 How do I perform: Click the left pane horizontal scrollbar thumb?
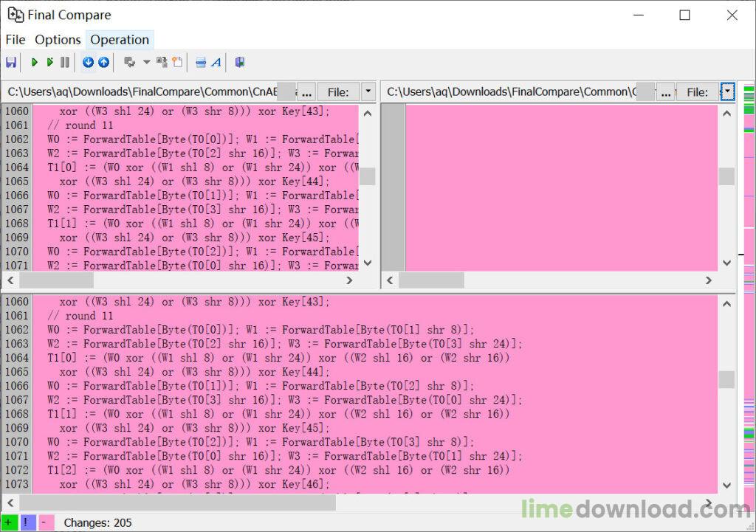point(56,280)
